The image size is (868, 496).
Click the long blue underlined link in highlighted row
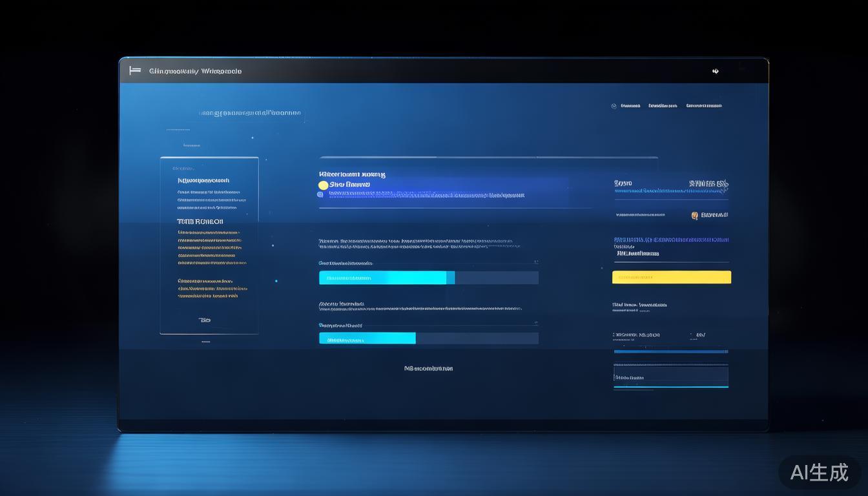pos(426,194)
